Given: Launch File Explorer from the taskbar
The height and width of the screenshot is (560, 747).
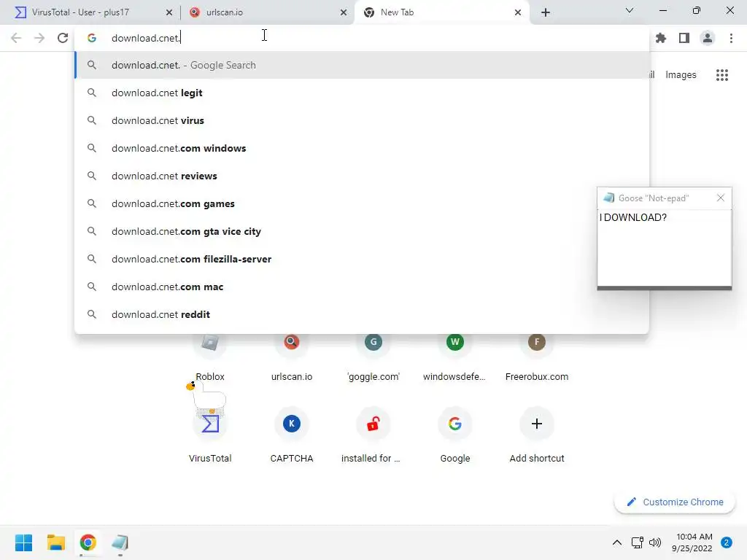Looking at the screenshot, I should 55,542.
